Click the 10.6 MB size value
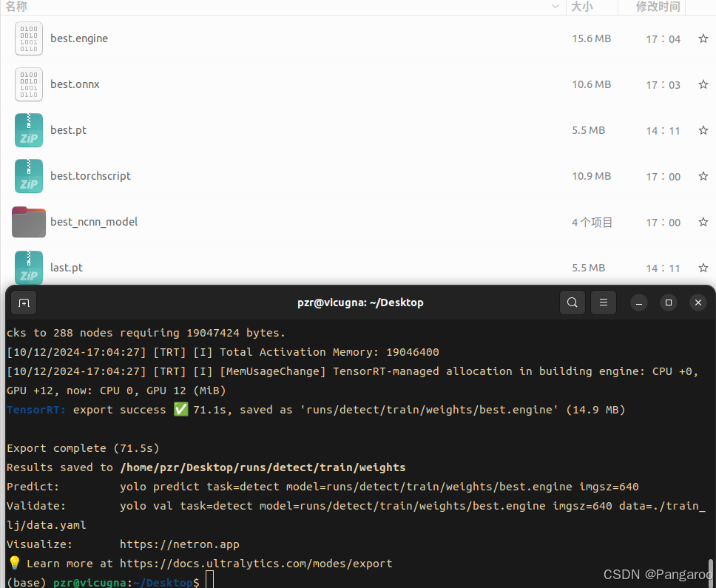 (591, 84)
